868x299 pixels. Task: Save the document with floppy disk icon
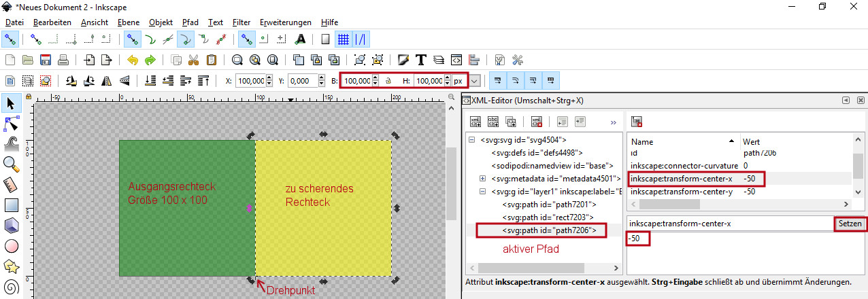point(46,60)
